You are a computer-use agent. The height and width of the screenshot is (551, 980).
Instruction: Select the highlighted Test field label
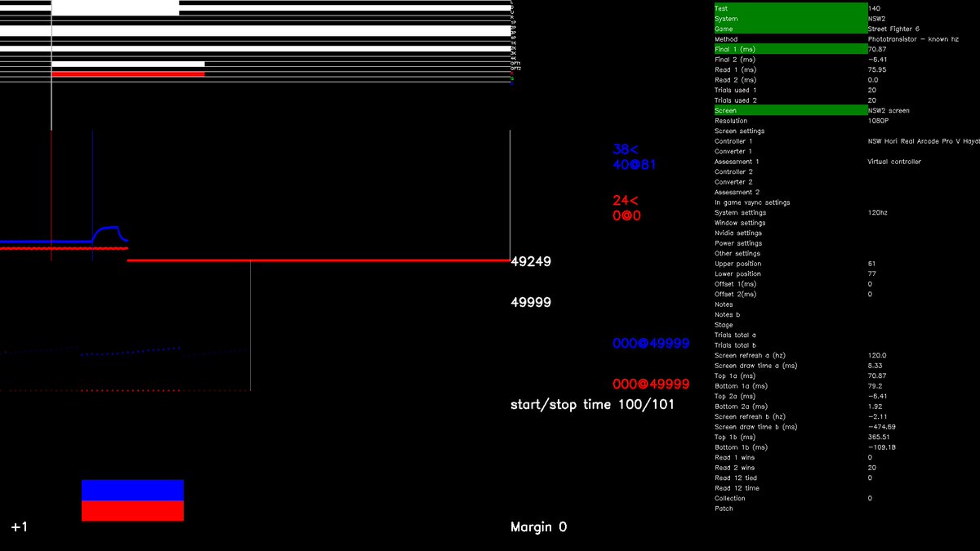[x=790, y=8]
